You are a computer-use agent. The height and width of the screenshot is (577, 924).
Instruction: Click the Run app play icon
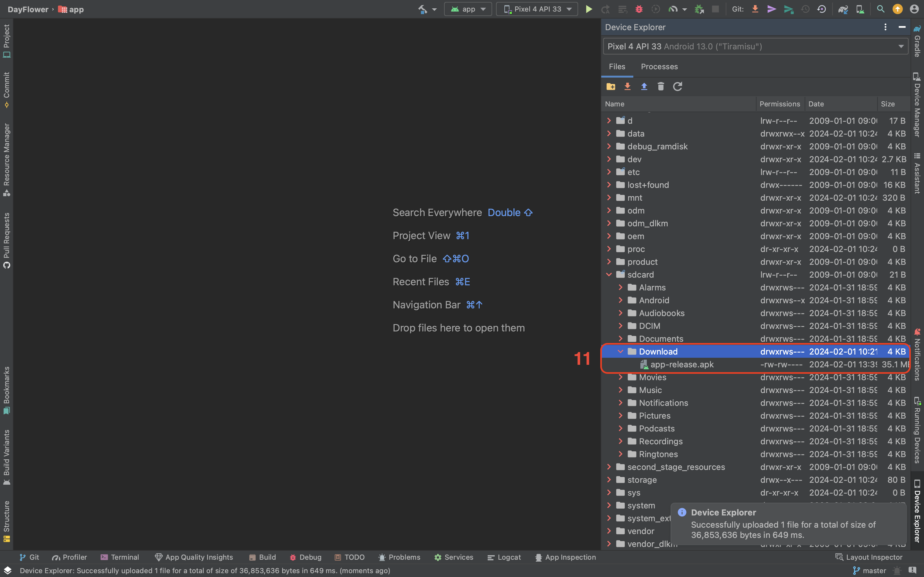pos(589,9)
